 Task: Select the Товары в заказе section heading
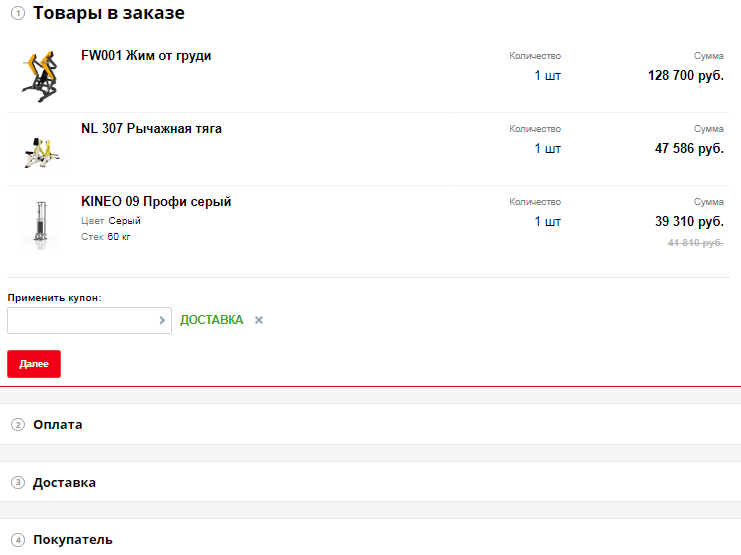(109, 13)
